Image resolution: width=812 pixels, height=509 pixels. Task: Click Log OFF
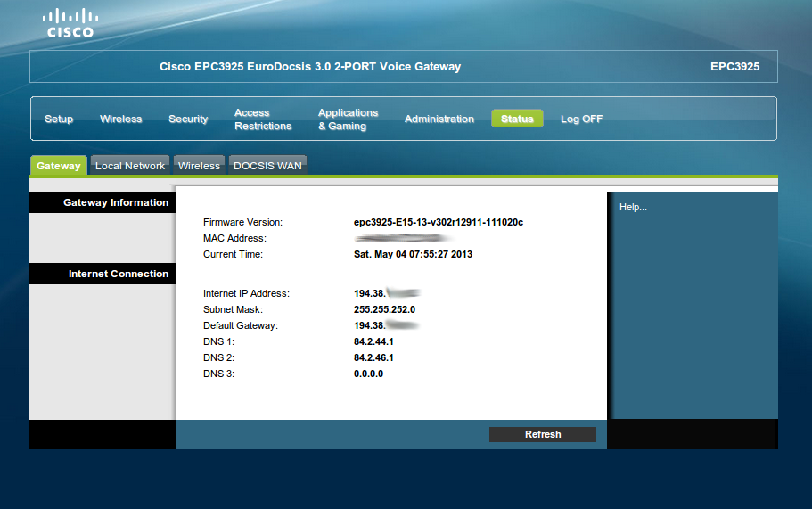(581, 119)
